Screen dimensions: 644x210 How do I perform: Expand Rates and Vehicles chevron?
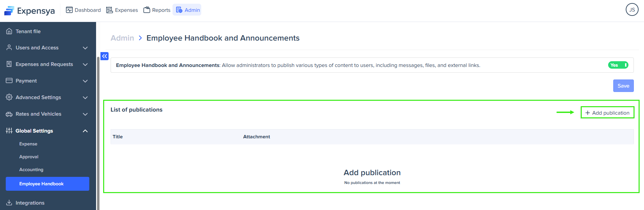click(85, 114)
